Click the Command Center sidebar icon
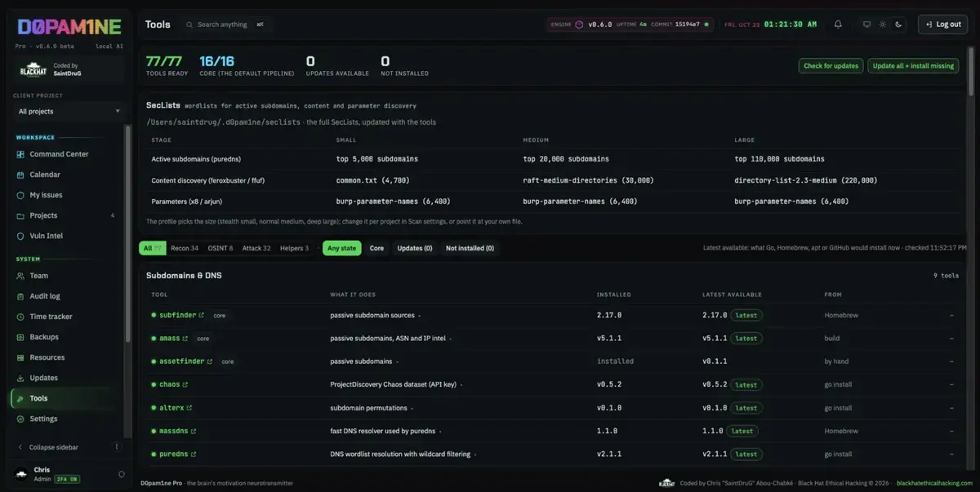This screenshot has width=980, height=492. (x=21, y=154)
